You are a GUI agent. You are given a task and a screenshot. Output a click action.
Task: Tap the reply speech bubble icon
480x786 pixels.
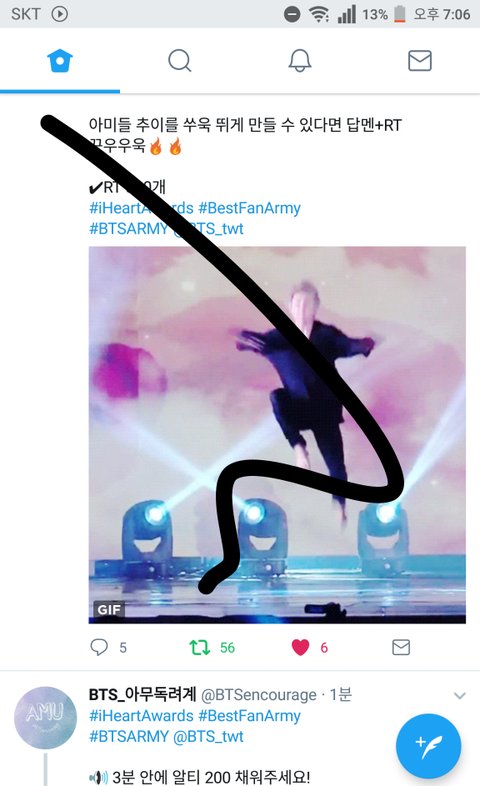pyautogui.click(x=99, y=647)
